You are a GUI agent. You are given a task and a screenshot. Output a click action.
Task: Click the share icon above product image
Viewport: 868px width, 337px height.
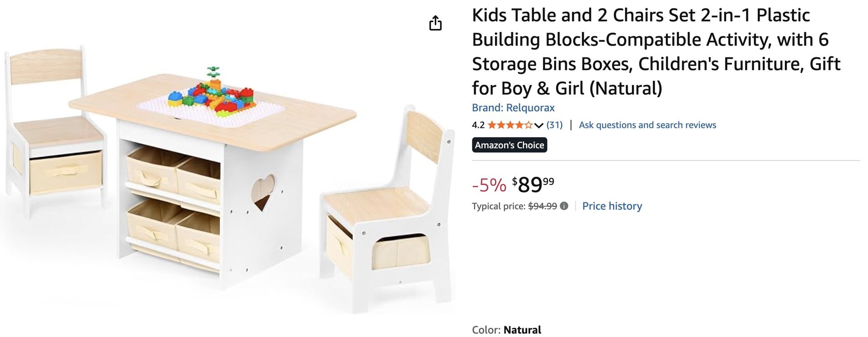point(435,23)
